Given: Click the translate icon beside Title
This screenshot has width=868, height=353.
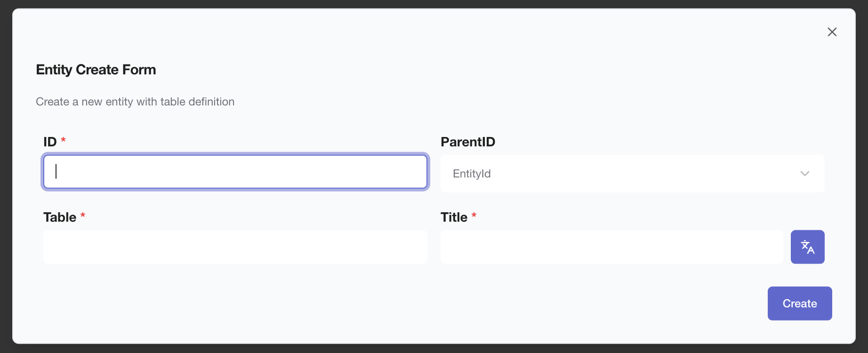Looking at the screenshot, I should click(x=807, y=247).
